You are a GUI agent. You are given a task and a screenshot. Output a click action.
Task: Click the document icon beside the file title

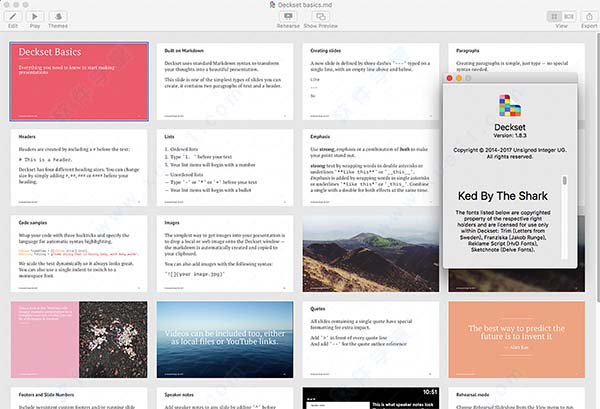[272, 5]
